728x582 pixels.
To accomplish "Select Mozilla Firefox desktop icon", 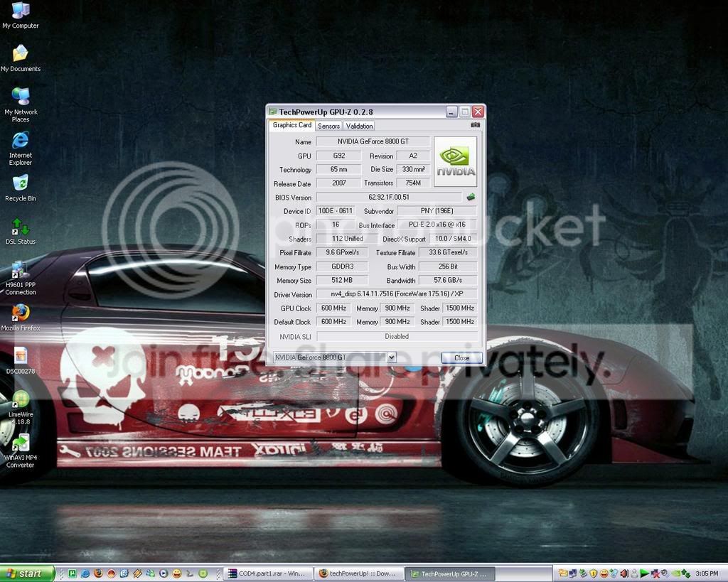I will (21, 318).
